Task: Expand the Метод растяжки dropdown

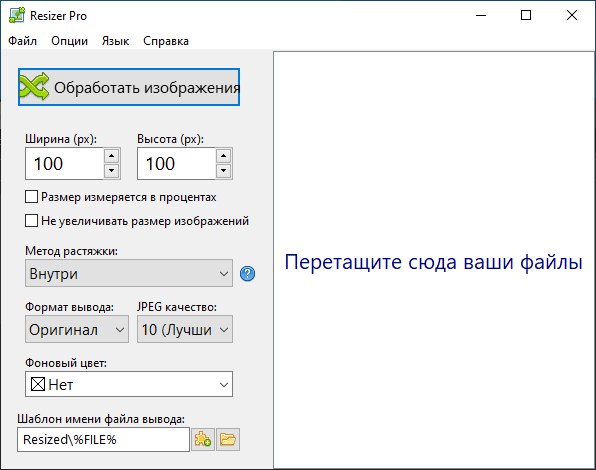Action: pos(129,273)
